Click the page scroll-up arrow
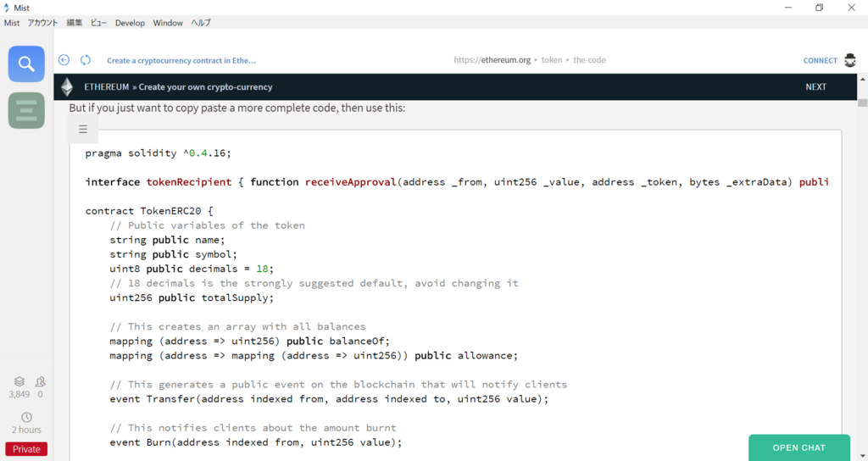This screenshot has width=868, height=461. point(862,79)
